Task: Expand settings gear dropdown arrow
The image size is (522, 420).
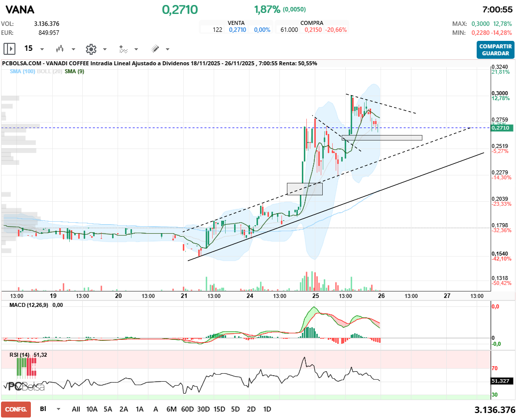Action: 105,49
